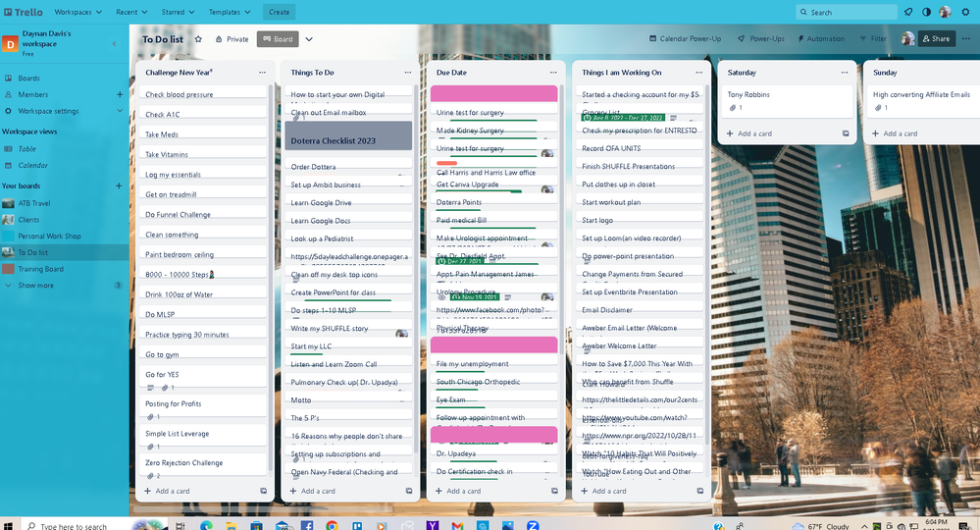This screenshot has height=530, width=980.
Task: Create card from template in Saturday list
Action: (845, 133)
